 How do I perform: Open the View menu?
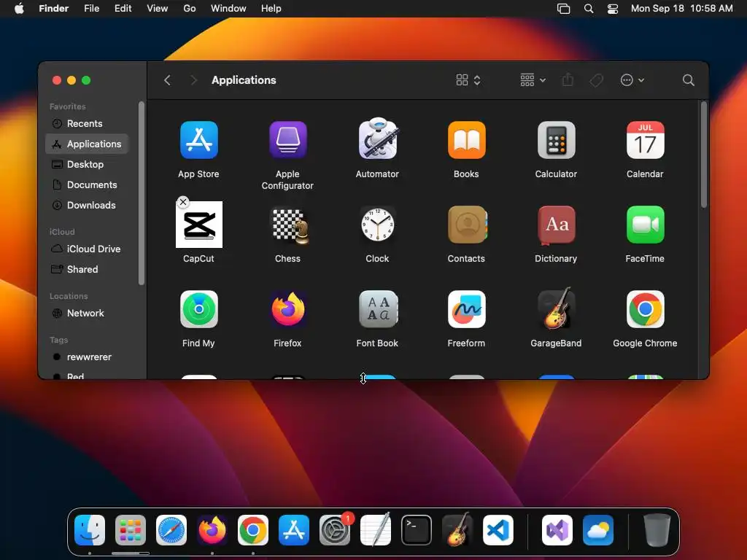[158, 9]
